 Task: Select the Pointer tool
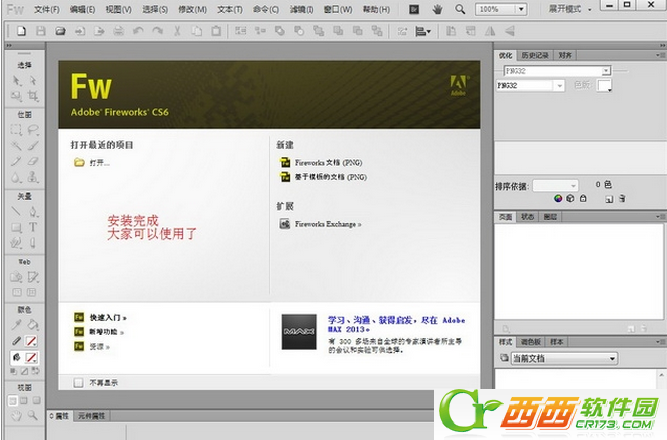[17, 80]
